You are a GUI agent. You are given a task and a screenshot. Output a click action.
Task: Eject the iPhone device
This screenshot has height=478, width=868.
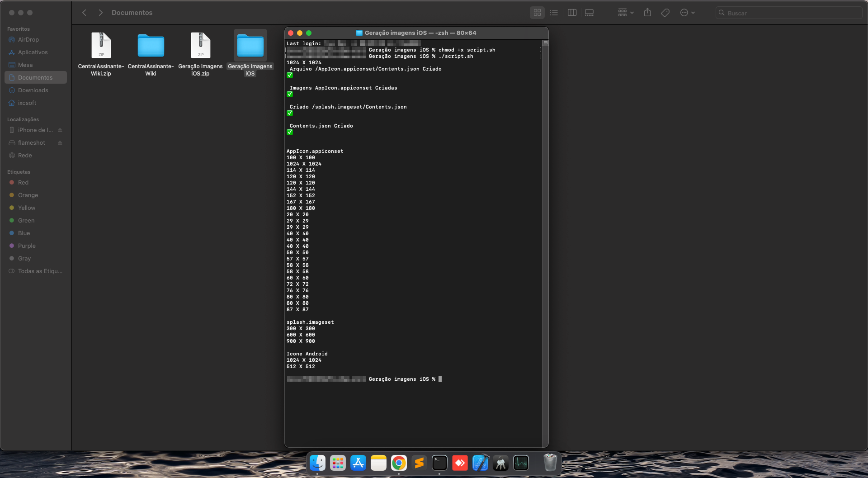[60, 130]
